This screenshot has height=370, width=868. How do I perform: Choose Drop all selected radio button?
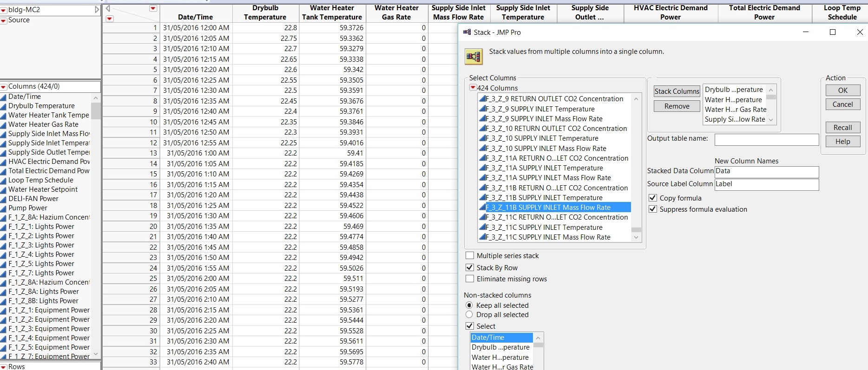(x=469, y=315)
